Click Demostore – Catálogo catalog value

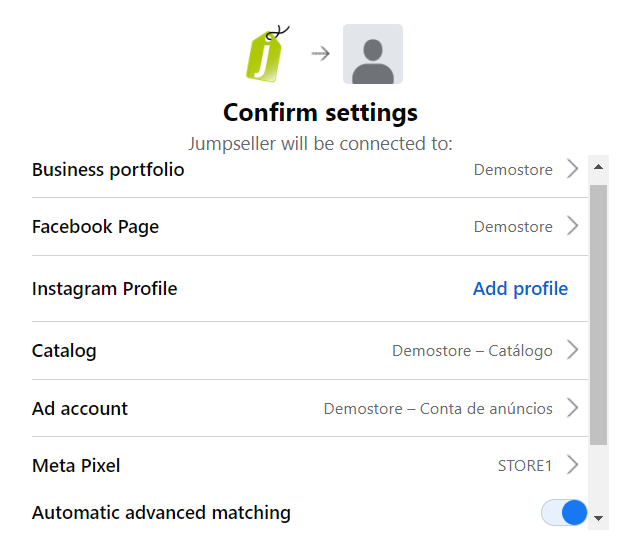click(x=472, y=351)
